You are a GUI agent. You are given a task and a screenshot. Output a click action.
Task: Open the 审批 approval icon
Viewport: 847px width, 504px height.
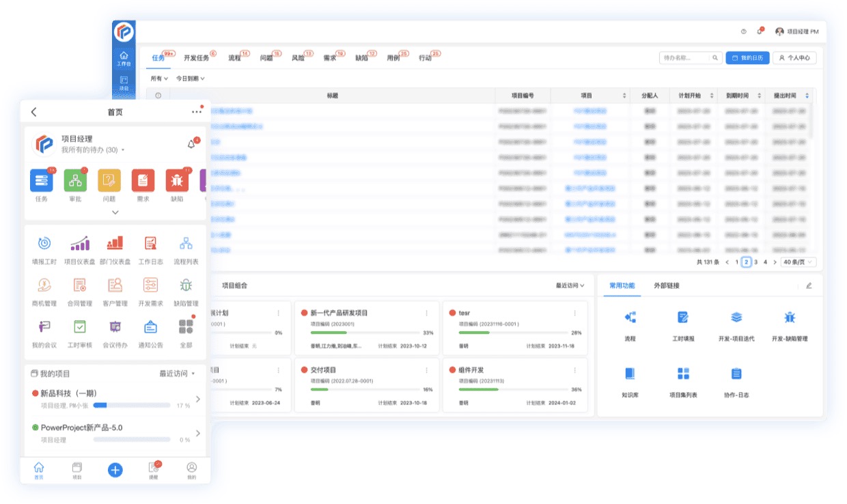click(x=75, y=181)
